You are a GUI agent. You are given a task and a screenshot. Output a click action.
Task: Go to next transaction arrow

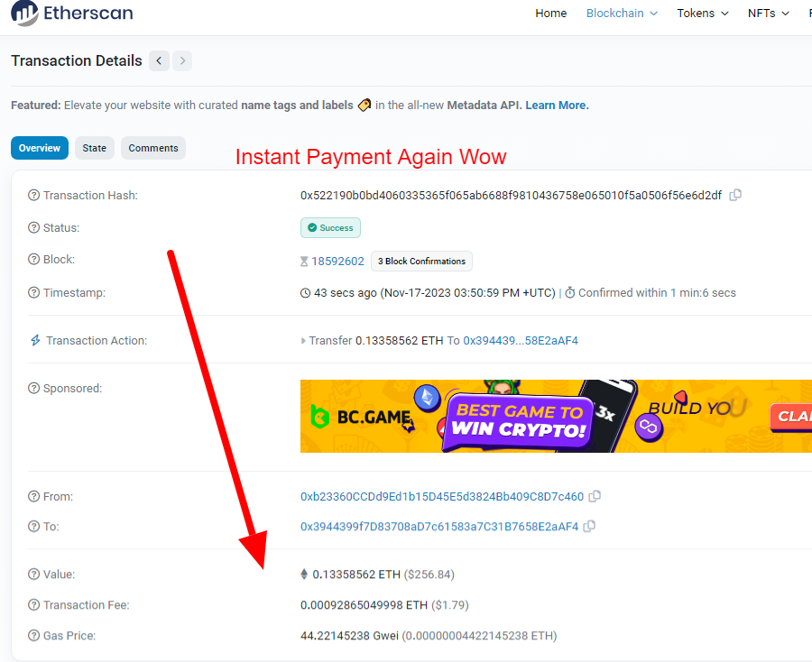(x=182, y=61)
